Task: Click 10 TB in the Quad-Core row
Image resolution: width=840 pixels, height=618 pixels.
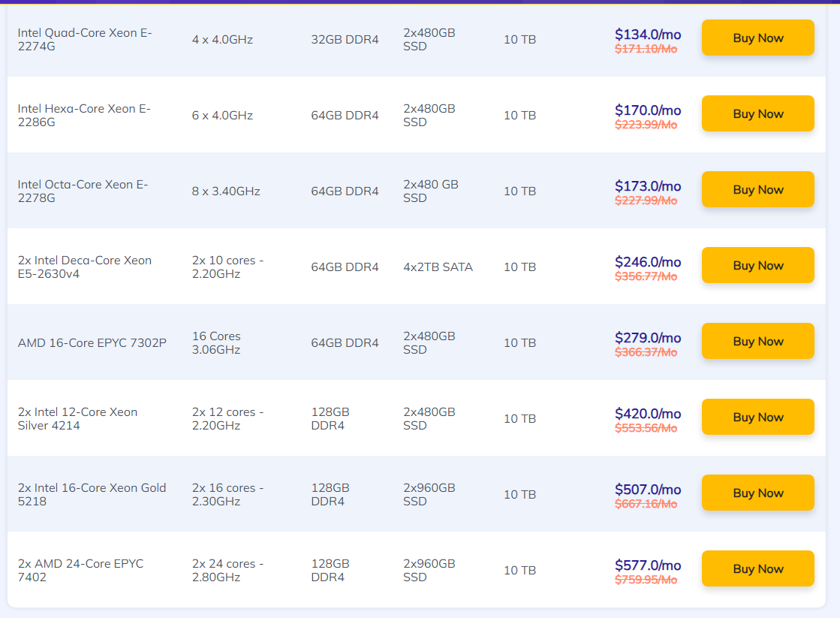Action: pos(519,40)
